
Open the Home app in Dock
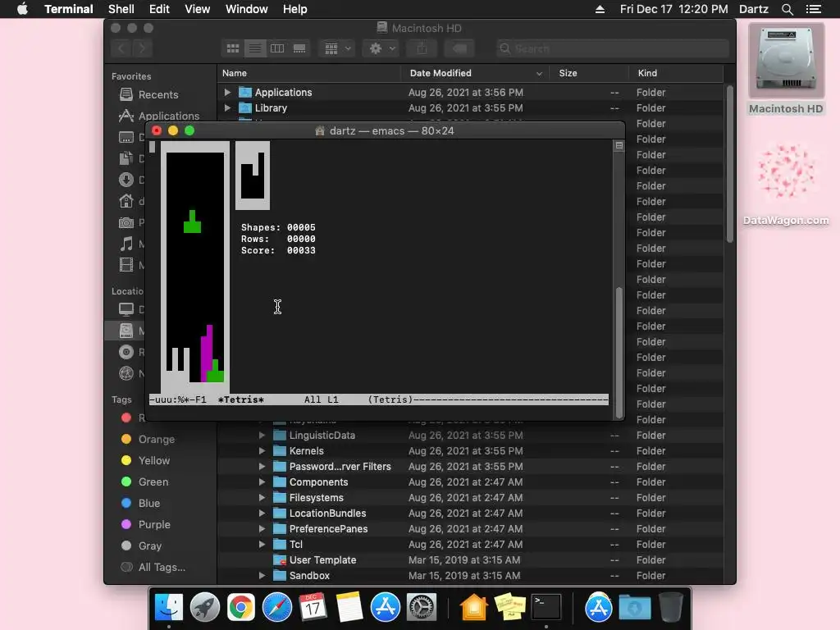click(x=473, y=607)
